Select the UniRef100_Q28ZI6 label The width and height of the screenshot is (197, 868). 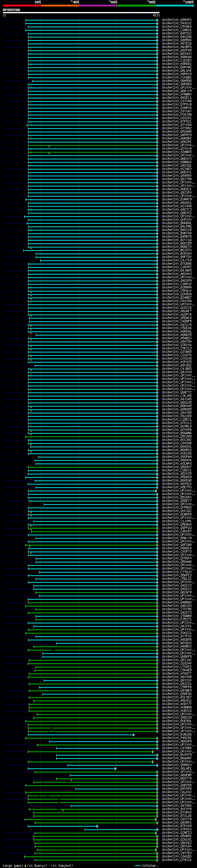[x=176, y=308]
